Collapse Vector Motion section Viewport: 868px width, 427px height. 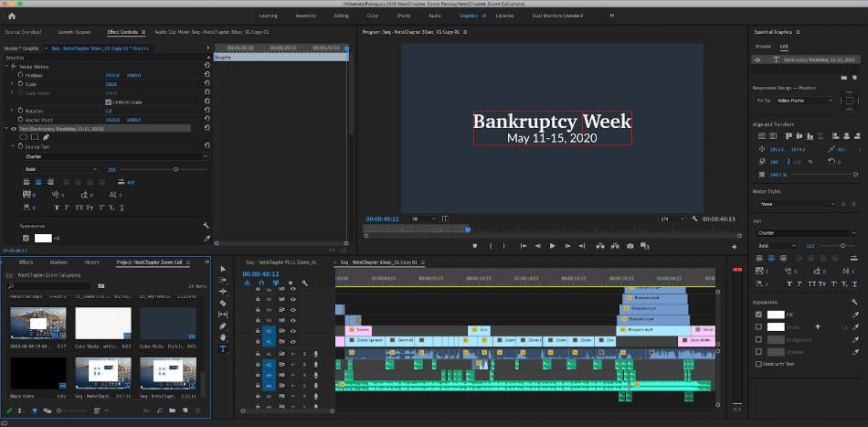click(6, 67)
